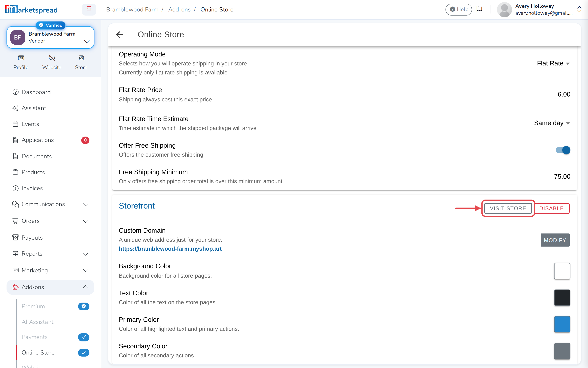Go back using the arrow icon
Screen dimensions: 588x368
(x=120, y=35)
